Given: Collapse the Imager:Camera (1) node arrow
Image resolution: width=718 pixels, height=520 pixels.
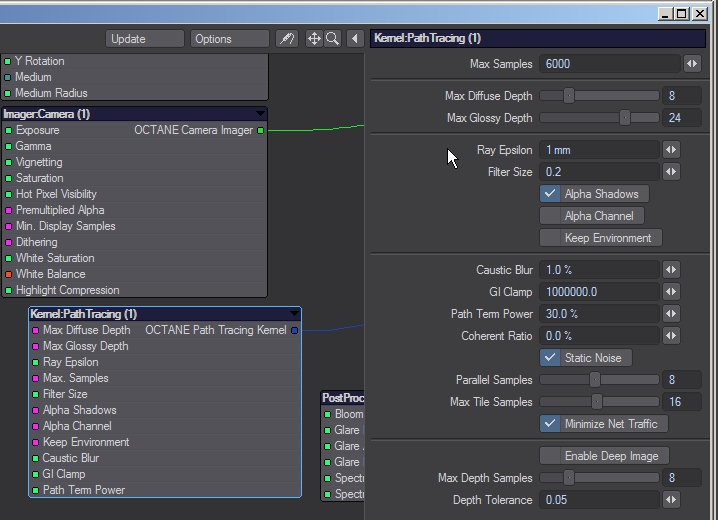Looking at the screenshot, I should [x=260, y=114].
